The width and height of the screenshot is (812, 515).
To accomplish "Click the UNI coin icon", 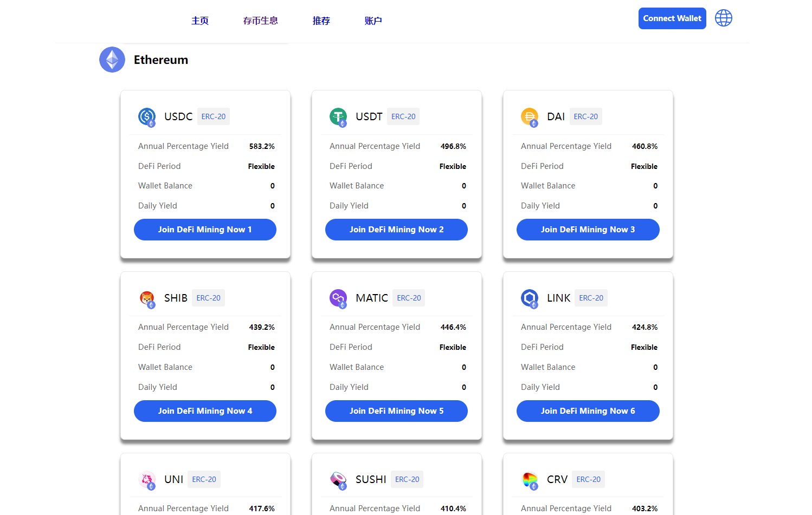I will click(x=147, y=480).
